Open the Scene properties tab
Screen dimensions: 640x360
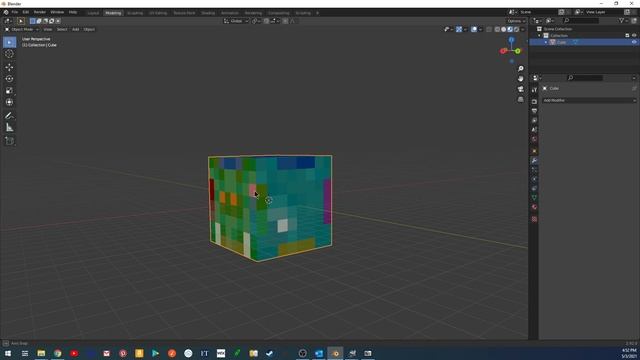pos(534,130)
